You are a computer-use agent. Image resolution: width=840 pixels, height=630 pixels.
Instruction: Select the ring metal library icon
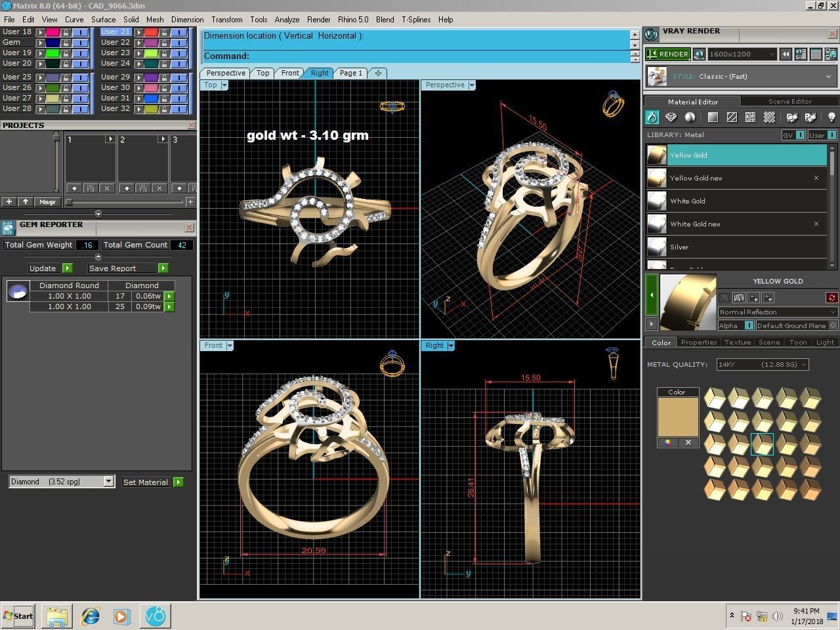point(652,117)
